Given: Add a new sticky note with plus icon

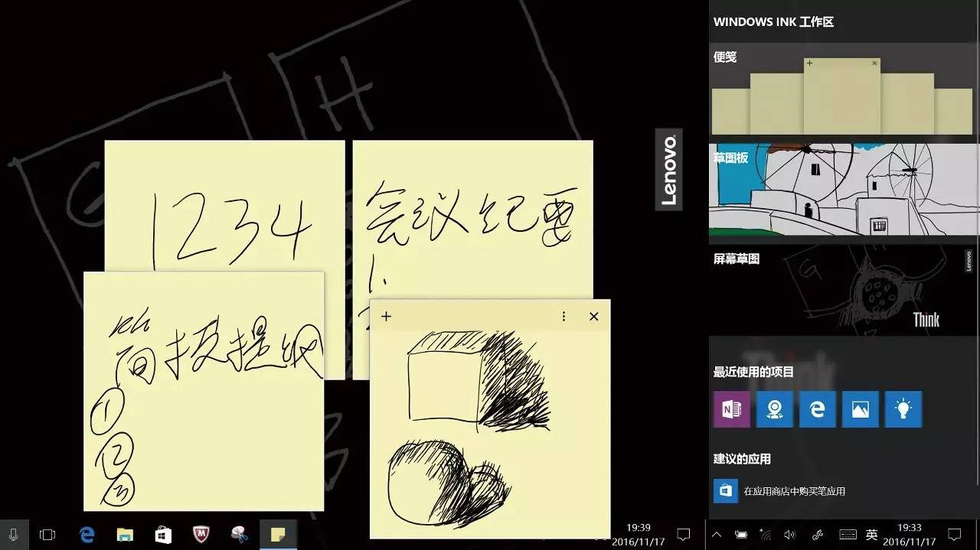Looking at the screenshot, I should coord(386,316).
